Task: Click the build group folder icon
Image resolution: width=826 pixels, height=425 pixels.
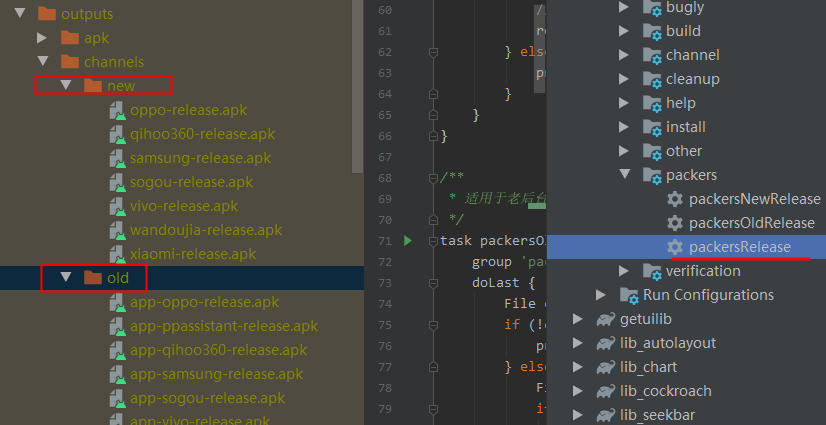Action: tap(652, 32)
